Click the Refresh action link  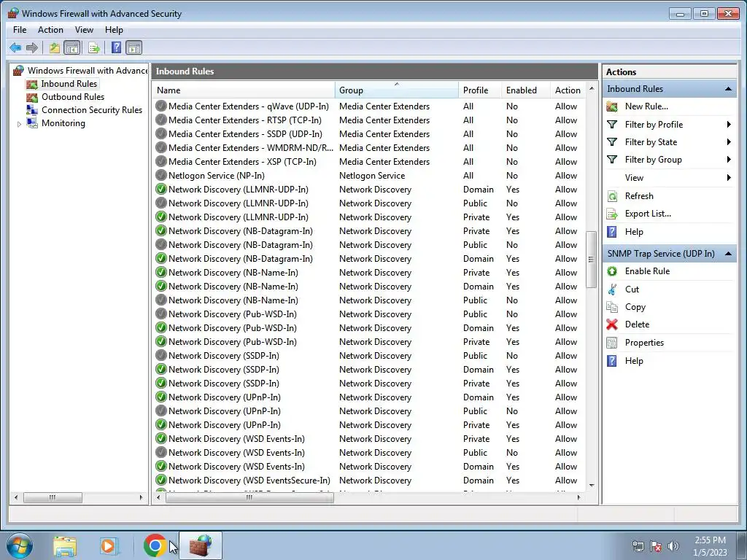click(x=639, y=195)
